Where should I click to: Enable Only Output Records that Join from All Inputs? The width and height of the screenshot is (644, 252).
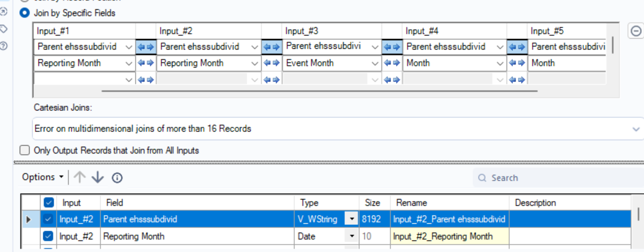(x=24, y=150)
